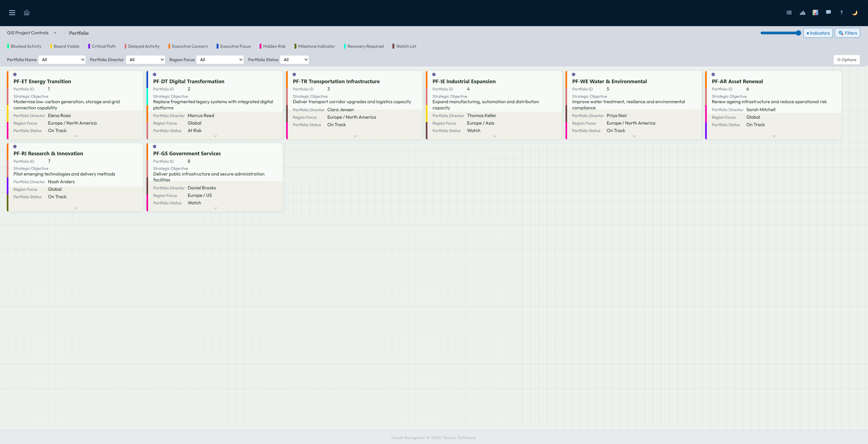Go to the home icon
The height and width of the screenshot is (444, 868).
[x=27, y=13]
